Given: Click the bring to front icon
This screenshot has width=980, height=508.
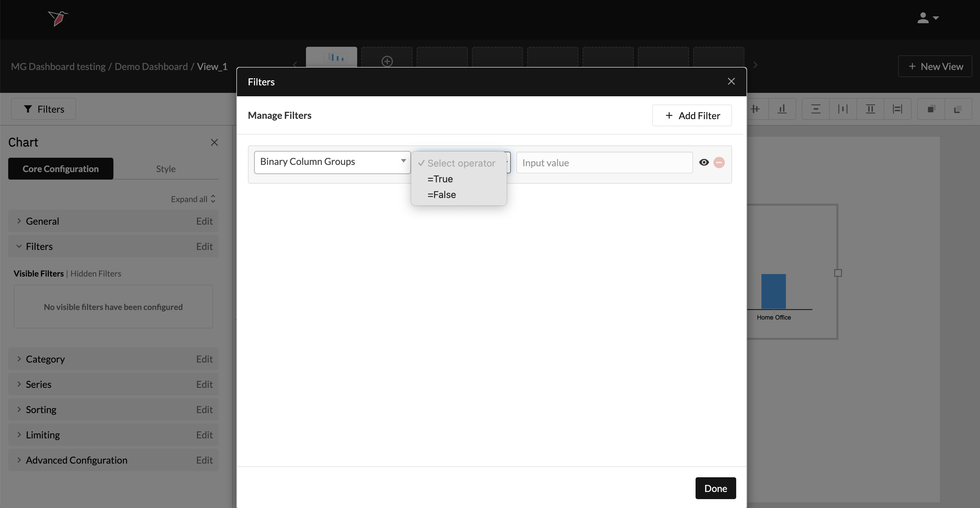Looking at the screenshot, I should (x=930, y=109).
